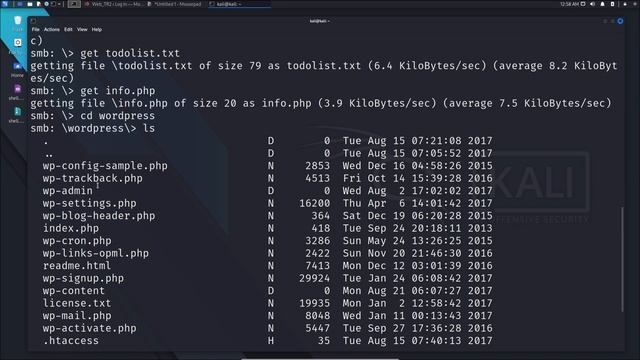Click readme.html filename
This screenshot has height=360, width=640.
click(77, 266)
